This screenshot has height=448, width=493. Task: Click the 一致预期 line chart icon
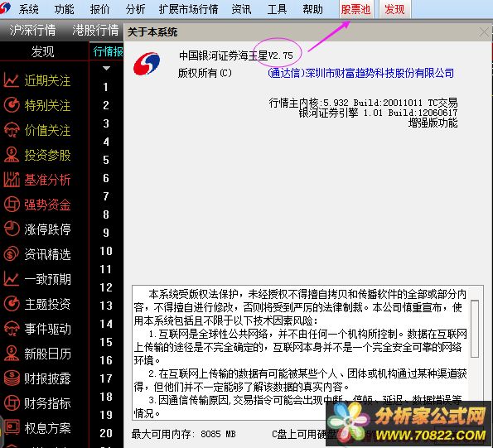coord(12,279)
